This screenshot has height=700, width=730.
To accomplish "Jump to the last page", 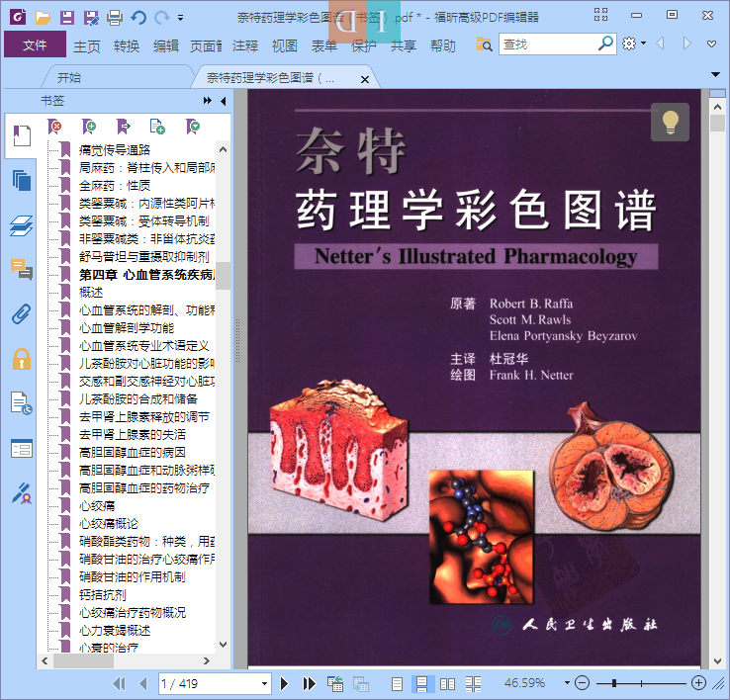I will click(309, 684).
